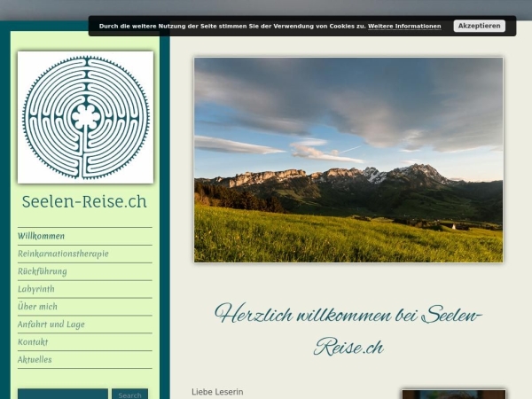The height and width of the screenshot is (399, 532).
Task: Go to the Rückführung page
Action: tap(43, 271)
